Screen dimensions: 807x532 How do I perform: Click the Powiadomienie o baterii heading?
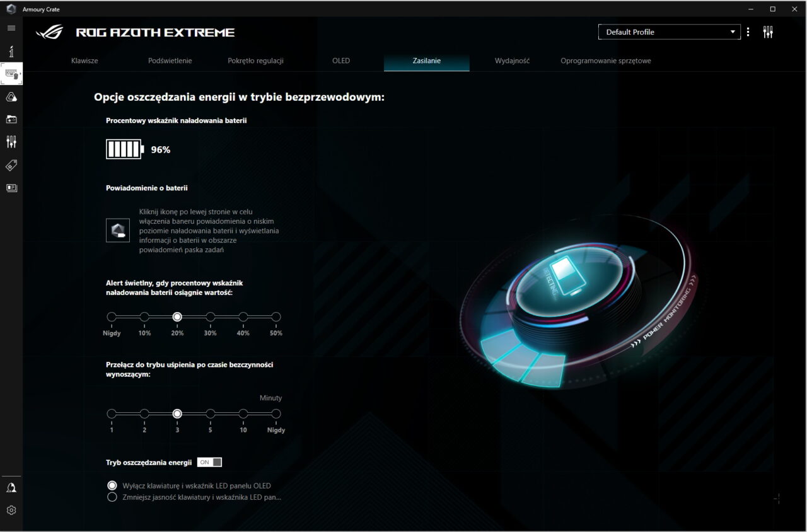pyautogui.click(x=147, y=188)
